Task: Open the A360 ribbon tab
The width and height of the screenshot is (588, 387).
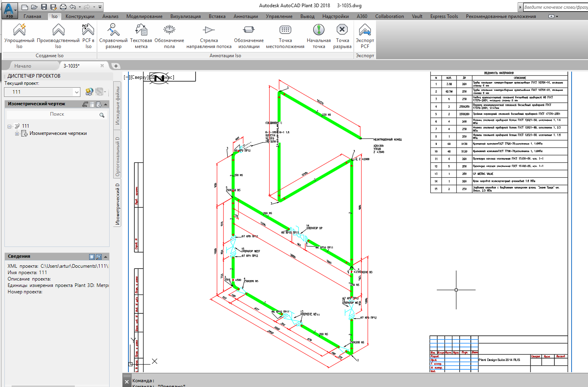Action: [x=362, y=16]
